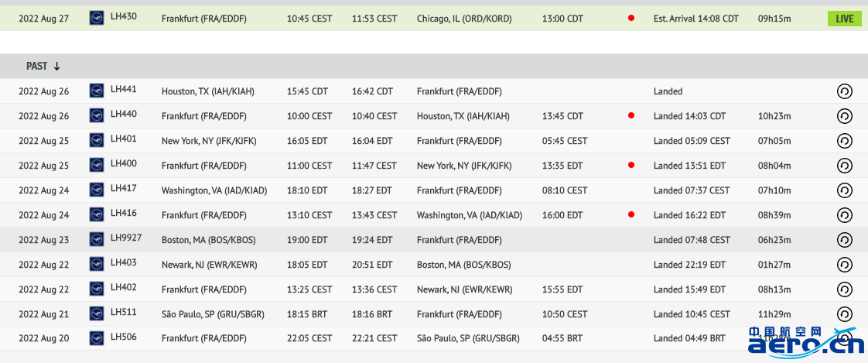The image size is (868, 363).
Task: Toggle the PAST sort arrow
Action: [56, 67]
